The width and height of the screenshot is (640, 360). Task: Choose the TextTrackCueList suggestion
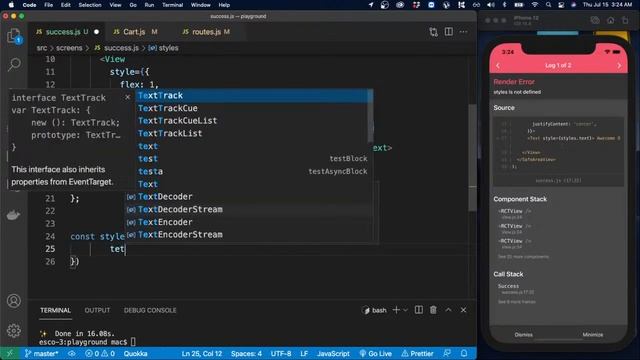[x=251, y=121]
